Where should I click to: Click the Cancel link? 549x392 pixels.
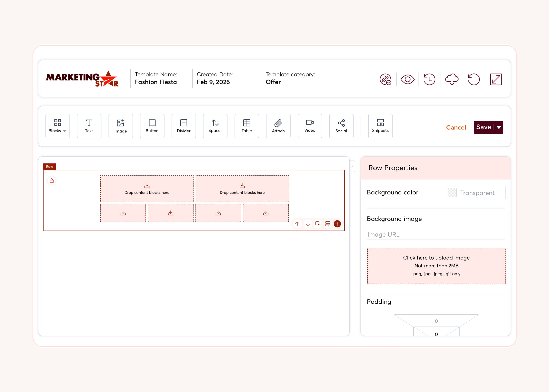point(456,127)
